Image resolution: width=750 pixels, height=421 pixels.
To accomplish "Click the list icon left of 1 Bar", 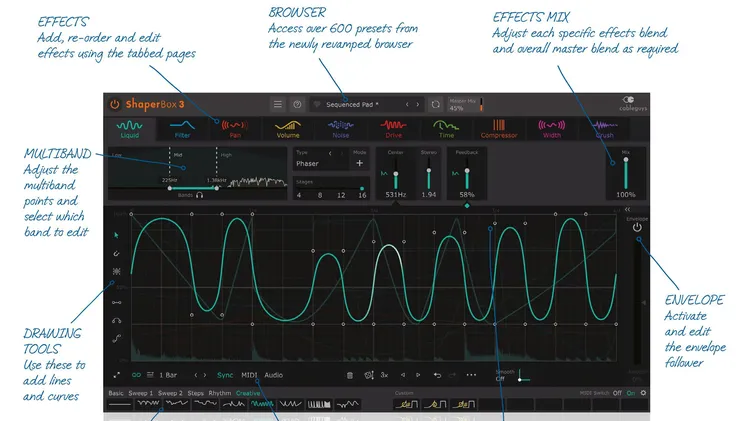I will click(150, 375).
